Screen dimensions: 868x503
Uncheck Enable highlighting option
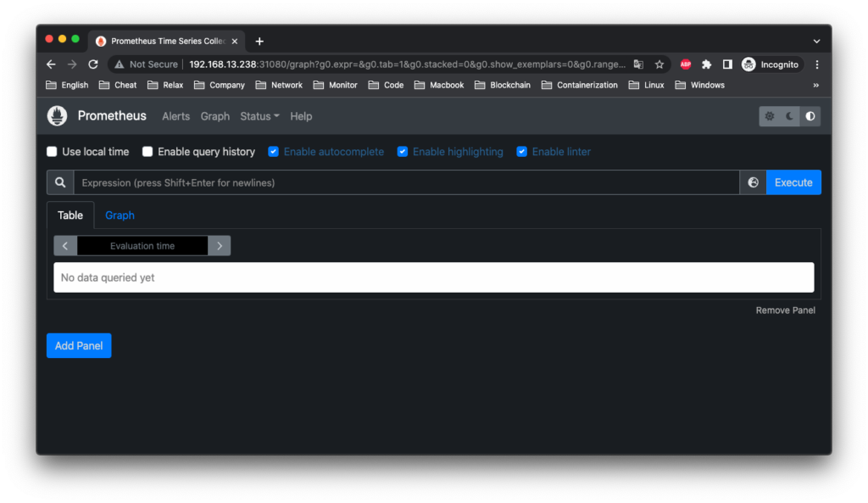tap(403, 152)
